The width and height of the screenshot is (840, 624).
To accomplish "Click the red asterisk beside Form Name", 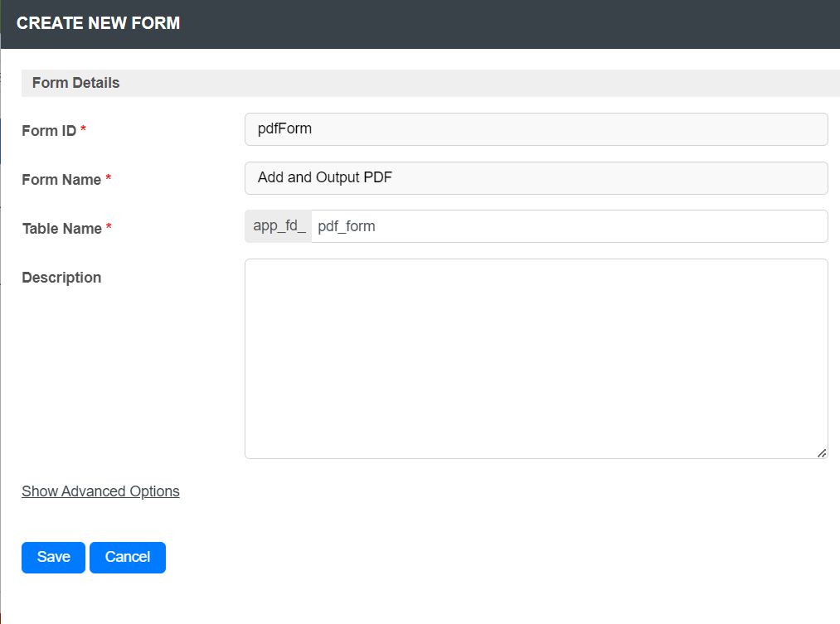I will click(x=109, y=179).
